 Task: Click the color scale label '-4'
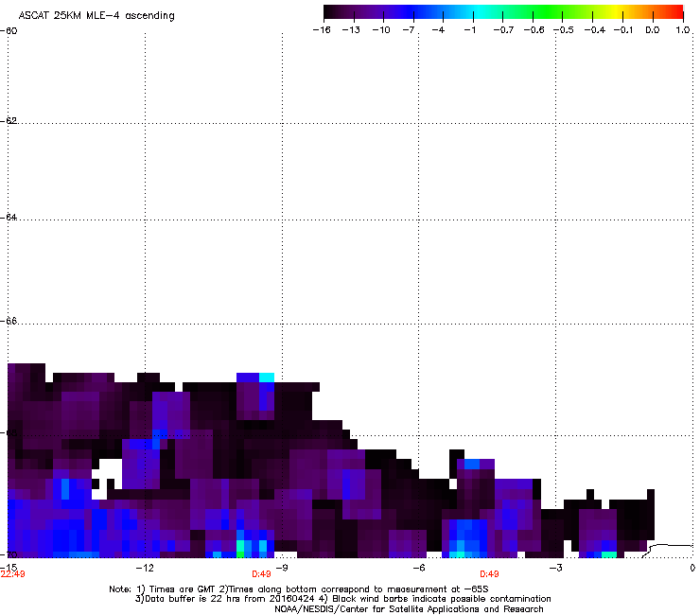(438, 30)
